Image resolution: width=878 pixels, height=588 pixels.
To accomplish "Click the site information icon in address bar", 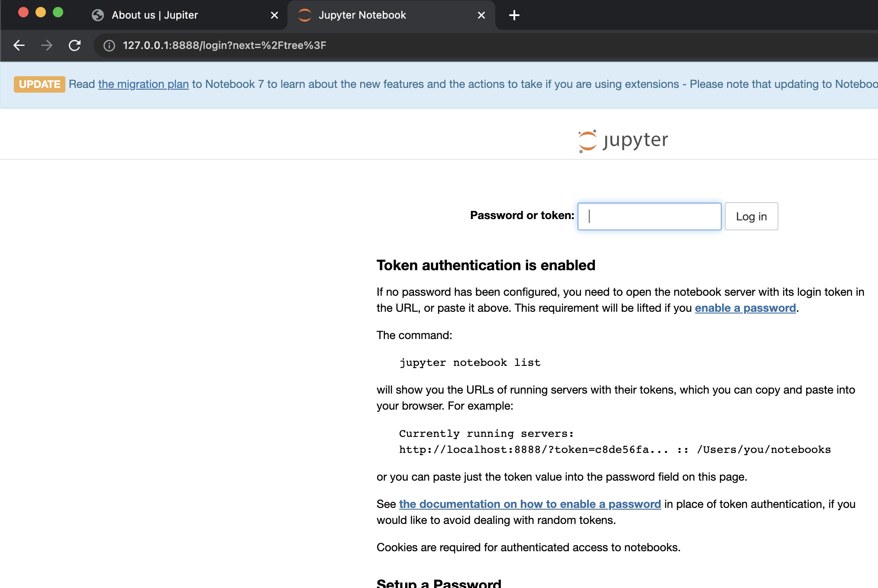I will point(110,45).
